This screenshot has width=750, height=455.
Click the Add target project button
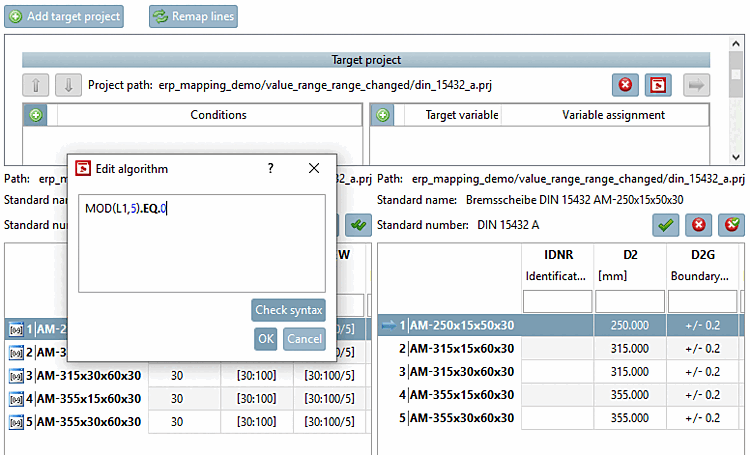(x=64, y=16)
